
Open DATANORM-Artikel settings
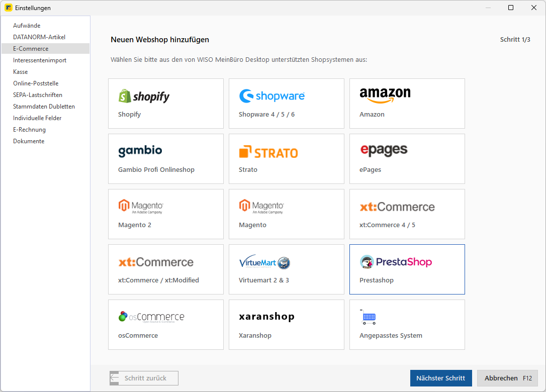coord(39,37)
